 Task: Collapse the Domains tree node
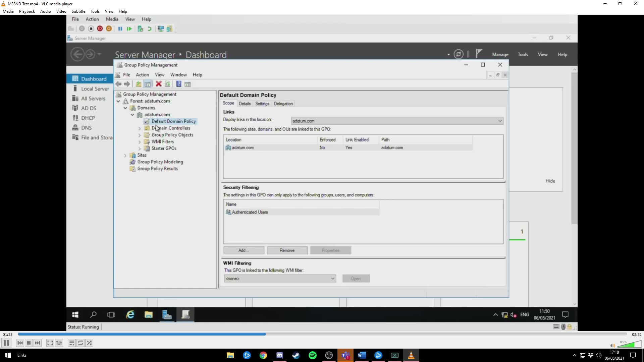[125, 108]
